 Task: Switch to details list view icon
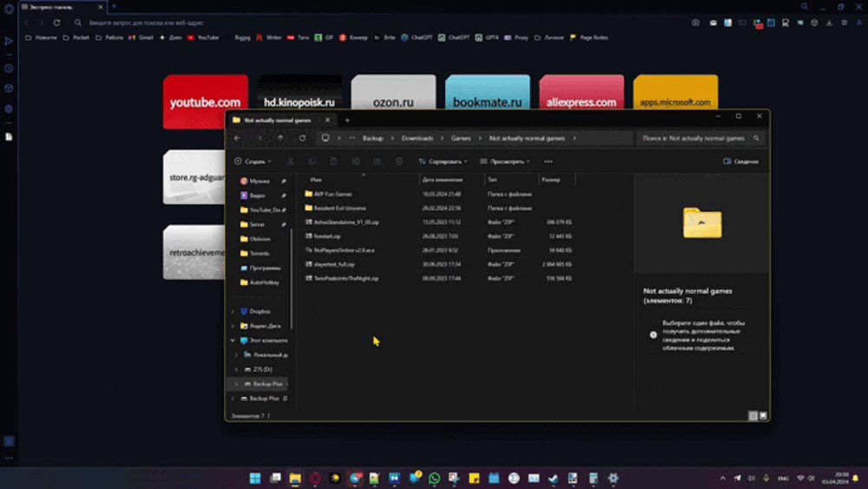(753, 415)
